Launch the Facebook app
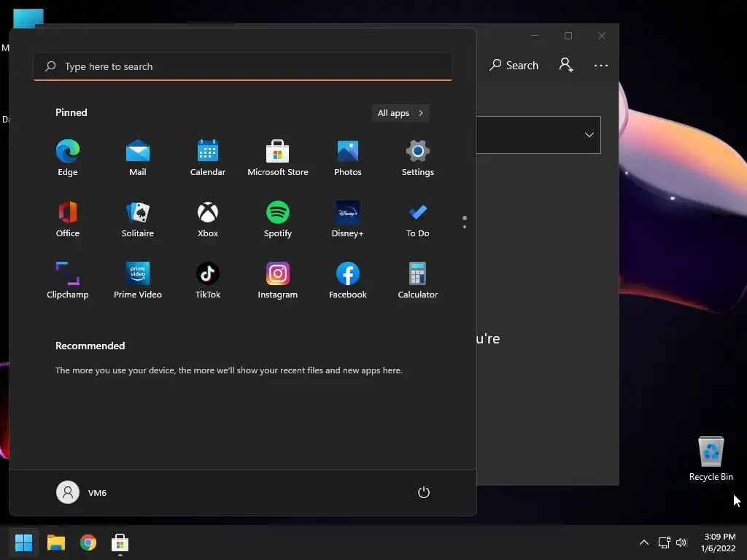 (x=348, y=281)
